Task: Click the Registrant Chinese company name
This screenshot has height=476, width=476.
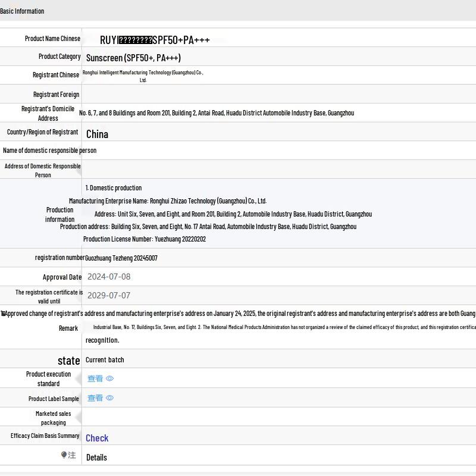Action: pyautogui.click(x=143, y=76)
